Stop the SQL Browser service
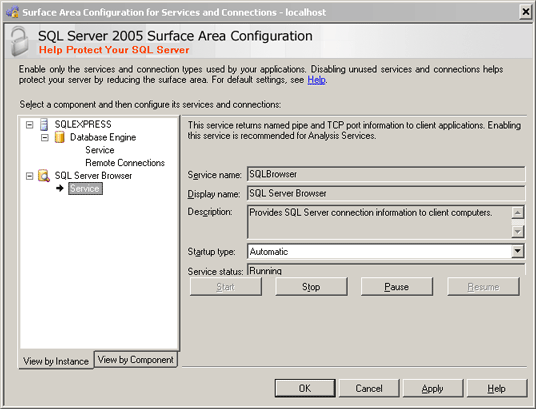Viewport: 536px width, 409px height. tap(311, 287)
